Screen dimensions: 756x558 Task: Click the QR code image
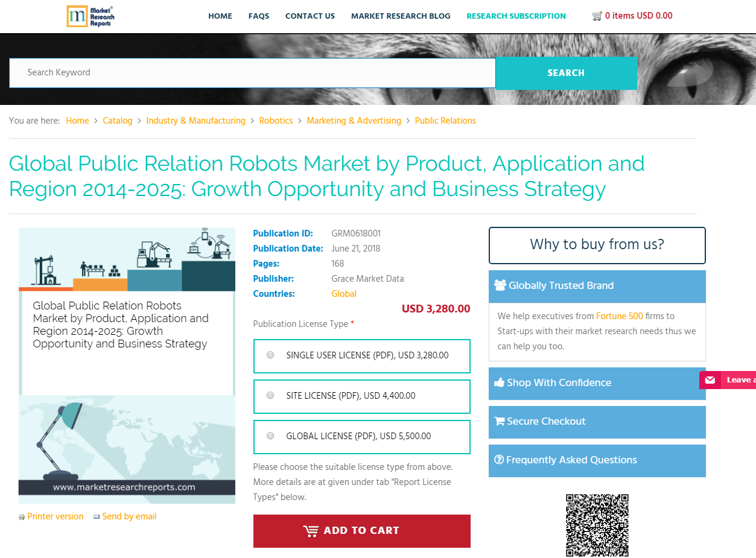point(597,525)
